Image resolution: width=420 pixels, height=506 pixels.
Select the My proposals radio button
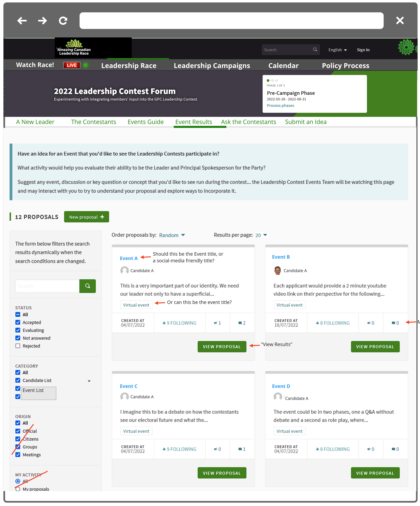pyautogui.click(x=18, y=489)
